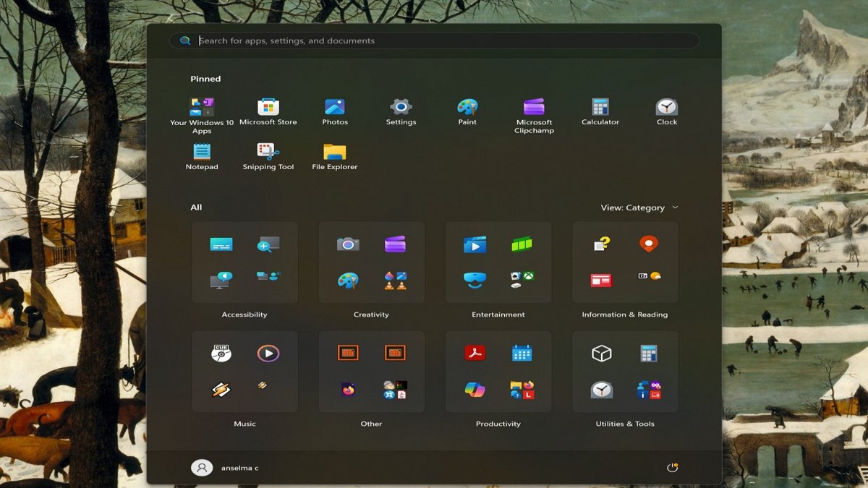
Task: Open the pinned Settings app
Action: [x=401, y=112]
